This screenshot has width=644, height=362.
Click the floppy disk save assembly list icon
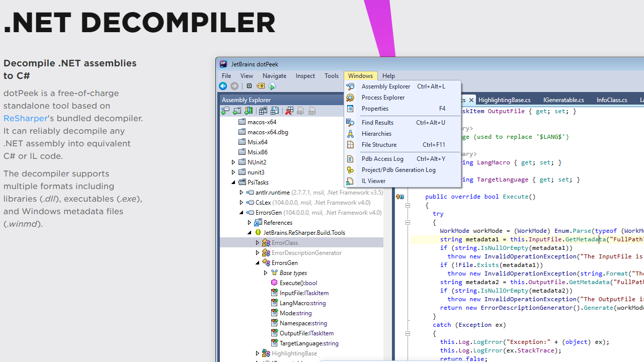pos(275,111)
